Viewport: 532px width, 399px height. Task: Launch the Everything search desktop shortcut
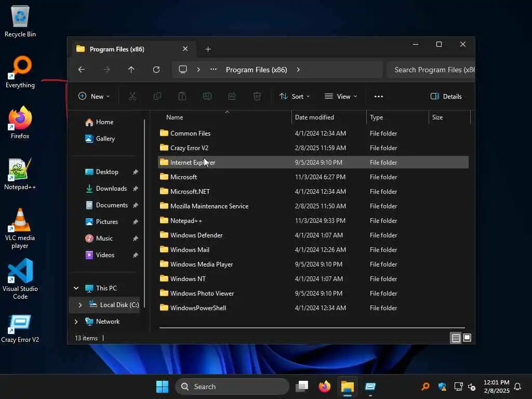pyautogui.click(x=20, y=72)
